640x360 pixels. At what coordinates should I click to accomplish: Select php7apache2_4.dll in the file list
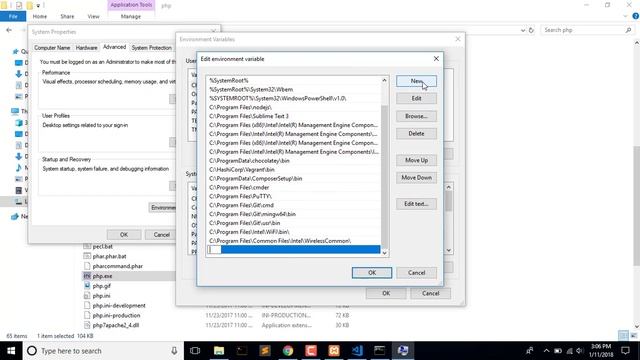click(116, 325)
